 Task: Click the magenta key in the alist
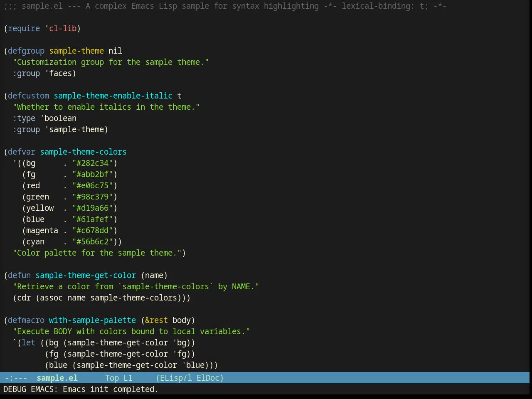click(x=42, y=230)
